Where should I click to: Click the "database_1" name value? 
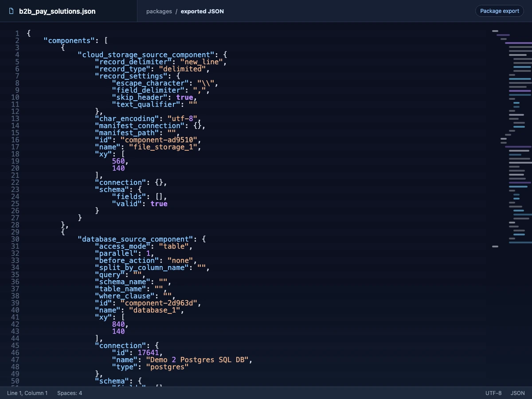coord(155,310)
